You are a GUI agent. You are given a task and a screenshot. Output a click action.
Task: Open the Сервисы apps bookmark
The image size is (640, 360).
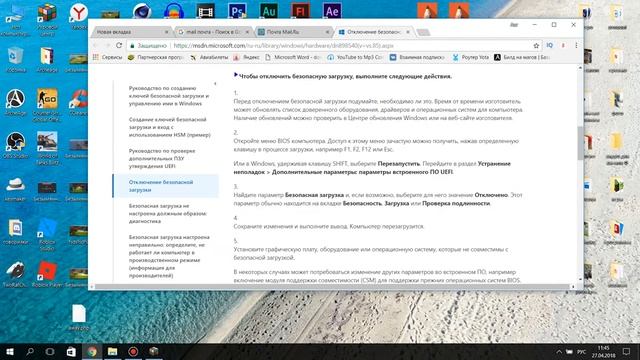pos(108,57)
